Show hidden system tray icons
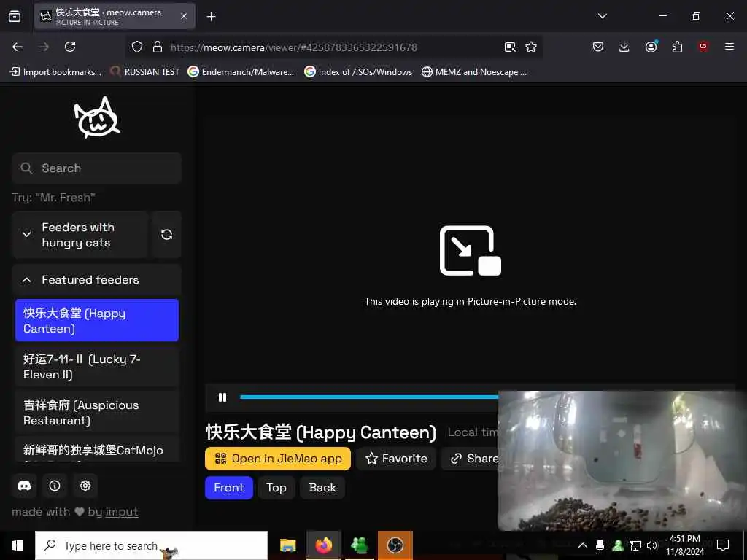This screenshot has height=560, width=747. tap(583, 545)
